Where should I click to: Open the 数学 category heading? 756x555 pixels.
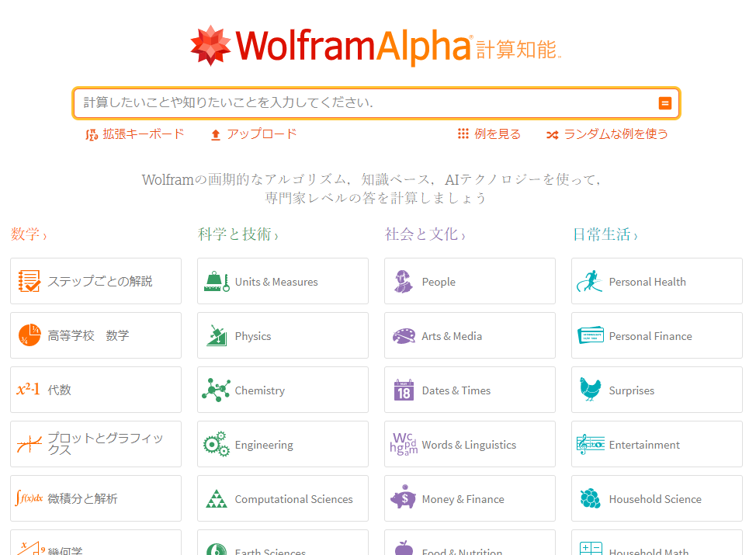tap(29, 234)
